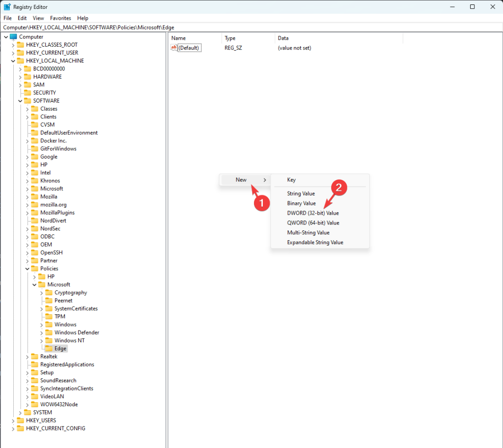Screen dimensions: 503x448
Task: Select DWORD (32-bit) Value from context menu
Action: [313, 213]
